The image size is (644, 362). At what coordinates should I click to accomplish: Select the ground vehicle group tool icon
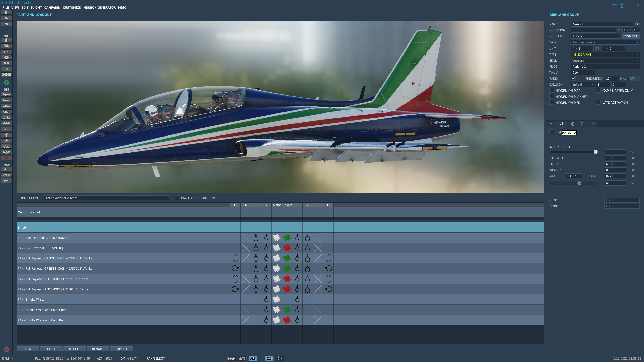pos(6,112)
